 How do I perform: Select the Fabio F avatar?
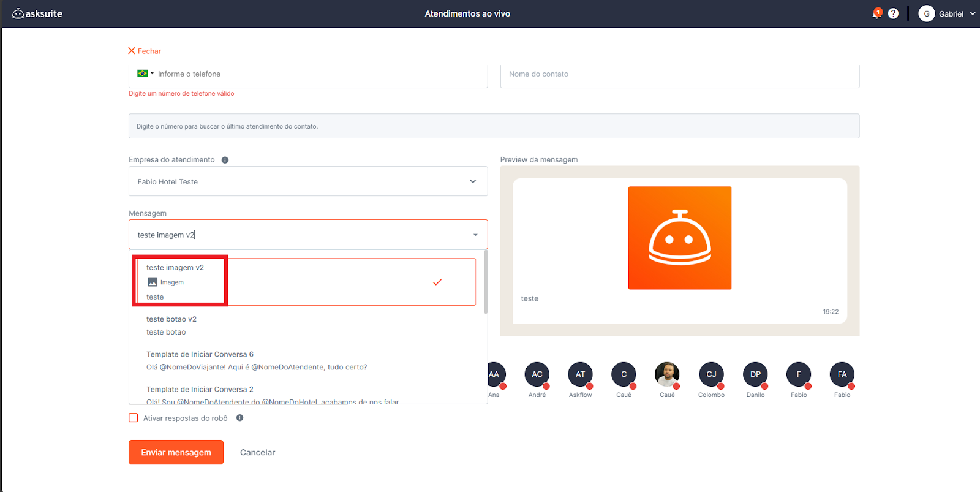[799, 374]
